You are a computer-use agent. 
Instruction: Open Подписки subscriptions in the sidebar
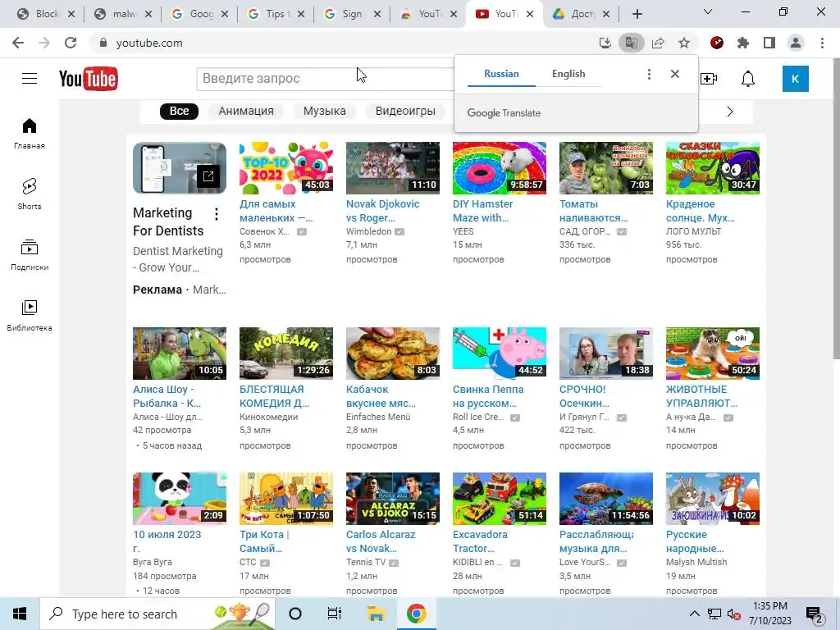click(30, 255)
